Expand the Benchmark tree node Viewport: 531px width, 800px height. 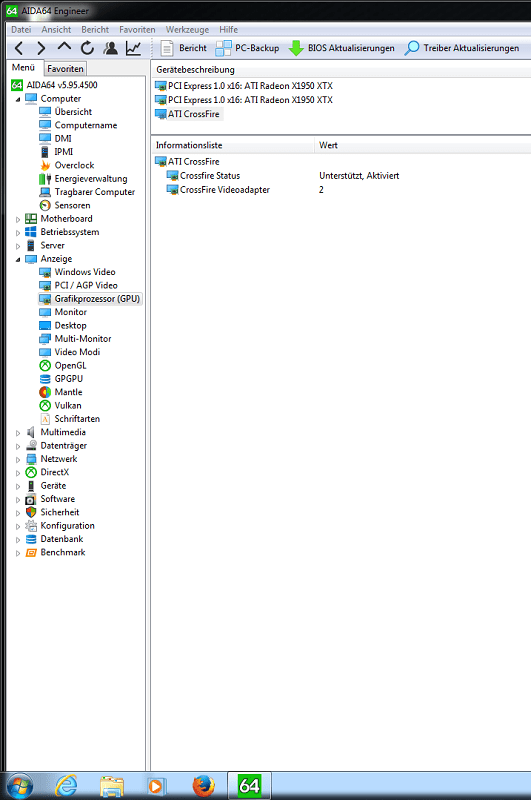pyautogui.click(x=18, y=553)
